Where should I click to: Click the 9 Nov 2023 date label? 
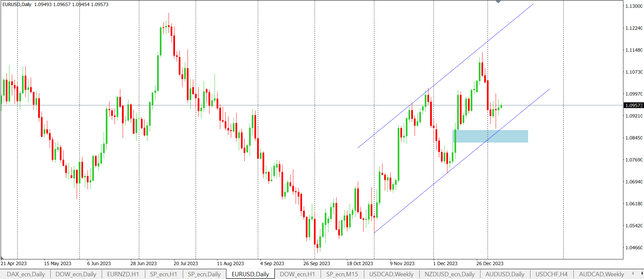click(402, 263)
